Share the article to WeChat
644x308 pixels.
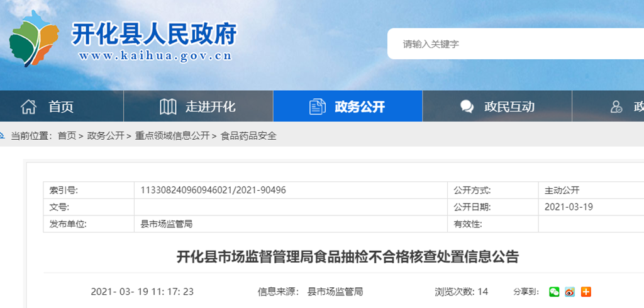[x=554, y=292]
